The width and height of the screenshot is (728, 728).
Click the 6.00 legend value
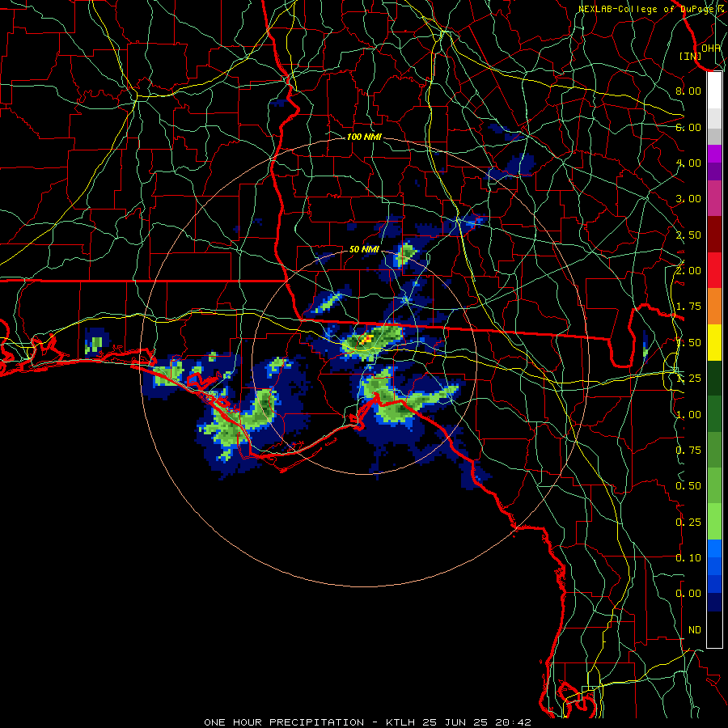pos(688,127)
